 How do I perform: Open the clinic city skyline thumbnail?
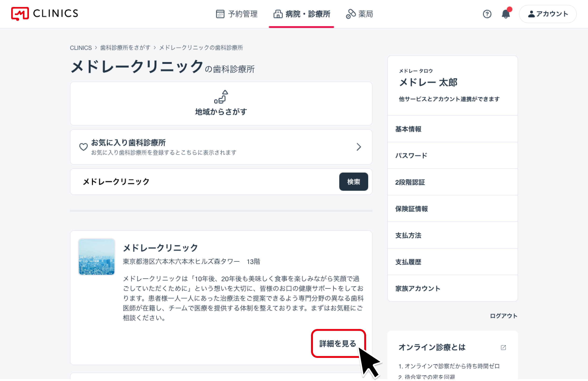97,257
